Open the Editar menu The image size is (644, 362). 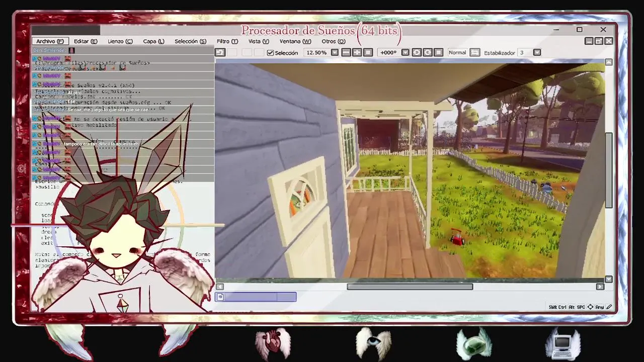click(x=86, y=41)
